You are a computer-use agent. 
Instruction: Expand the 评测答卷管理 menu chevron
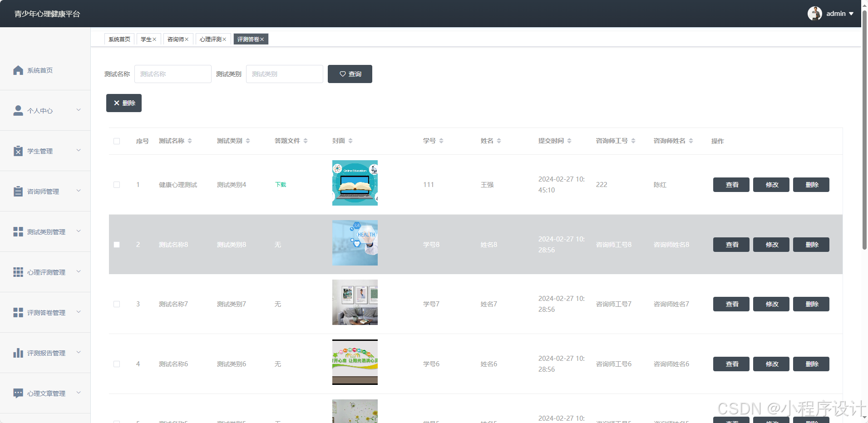[x=79, y=312]
